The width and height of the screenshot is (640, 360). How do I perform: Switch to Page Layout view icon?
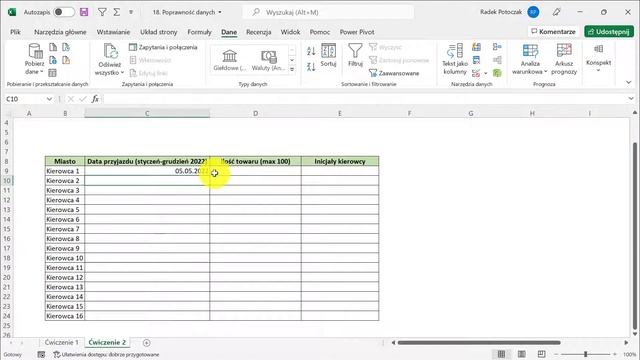pos(522,354)
